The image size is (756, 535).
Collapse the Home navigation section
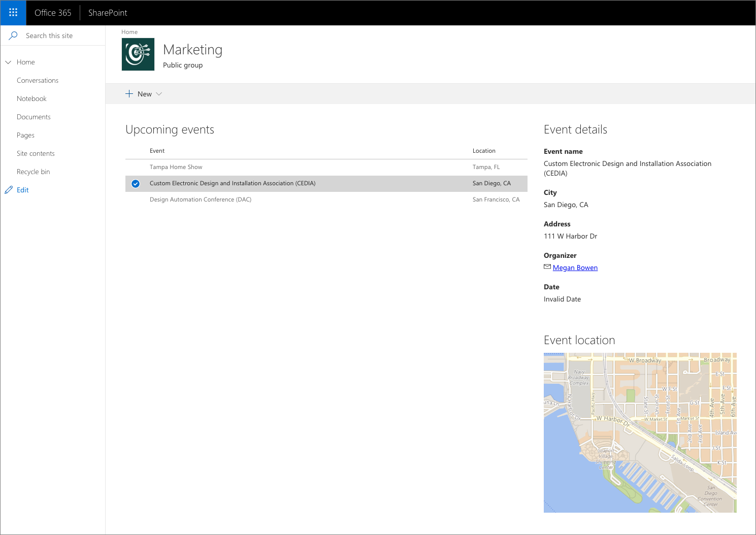[x=8, y=62]
